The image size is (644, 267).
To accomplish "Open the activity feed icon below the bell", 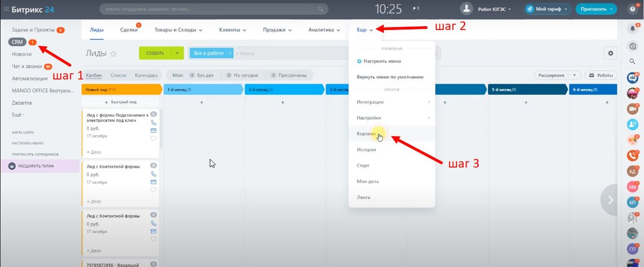I will coord(632,46).
